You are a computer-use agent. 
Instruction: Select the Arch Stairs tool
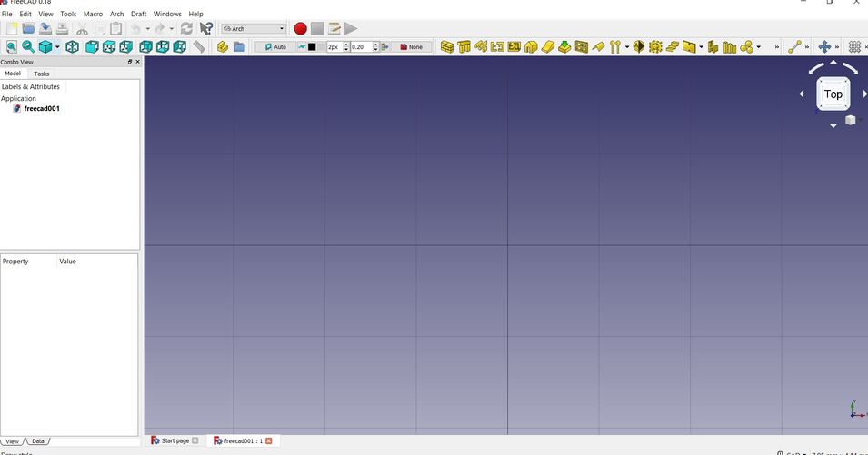672,47
